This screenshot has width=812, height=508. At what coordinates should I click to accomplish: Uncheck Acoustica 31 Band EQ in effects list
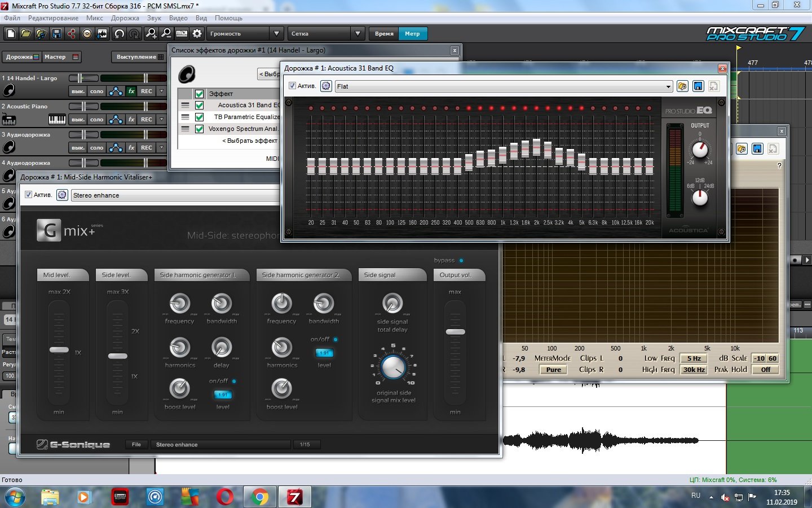199,106
